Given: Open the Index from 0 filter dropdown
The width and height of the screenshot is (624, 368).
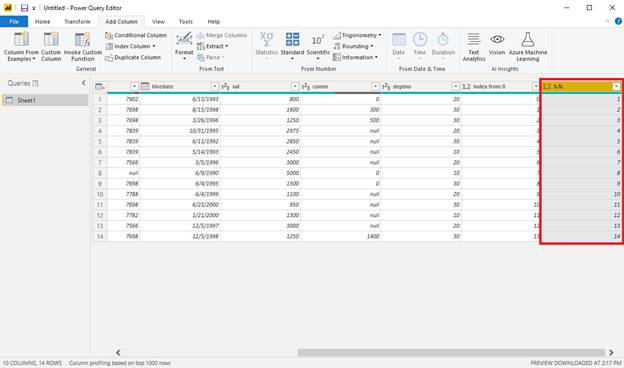Looking at the screenshot, I should click(x=536, y=86).
